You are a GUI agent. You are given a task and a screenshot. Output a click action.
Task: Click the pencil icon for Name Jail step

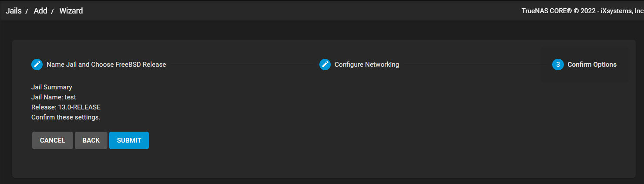tap(37, 65)
